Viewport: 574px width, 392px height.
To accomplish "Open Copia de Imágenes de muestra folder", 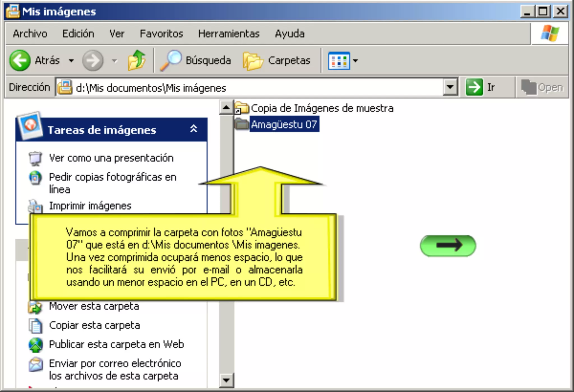I will click(x=321, y=108).
